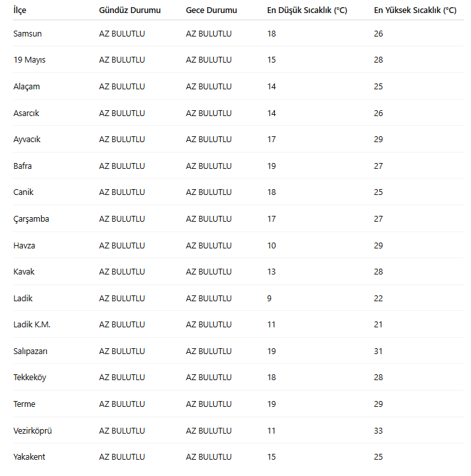
Task: Click Canik in the district column
Action: pos(23,192)
